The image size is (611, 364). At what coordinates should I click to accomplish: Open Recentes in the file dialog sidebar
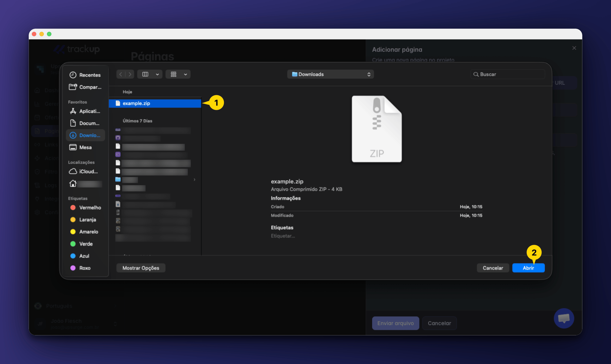click(x=85, y=75)
